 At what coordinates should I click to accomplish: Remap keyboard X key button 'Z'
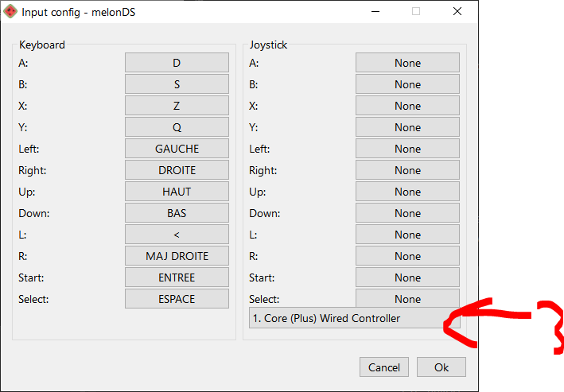177,106
